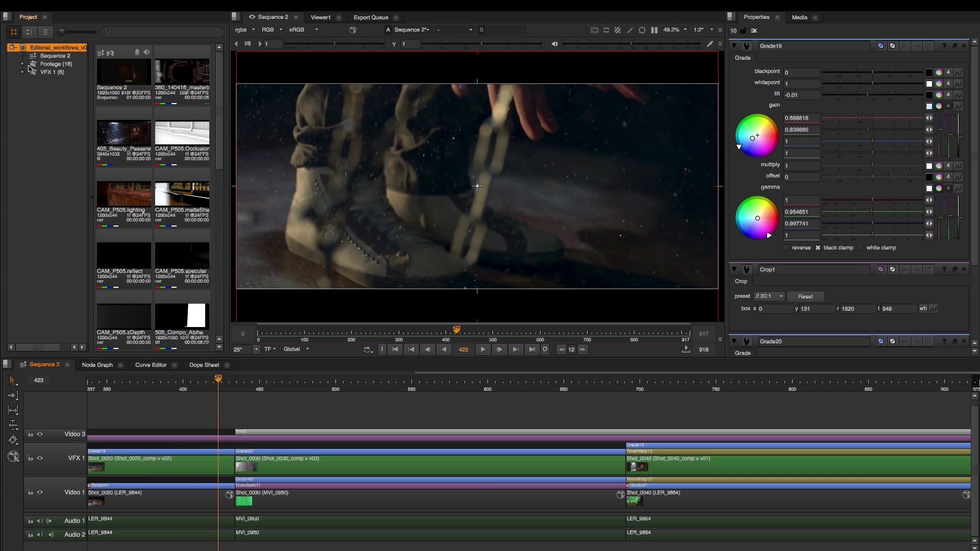Expand the Footage (16) folder
Viewport: 980px width, 551px height.
pos(22,64)
